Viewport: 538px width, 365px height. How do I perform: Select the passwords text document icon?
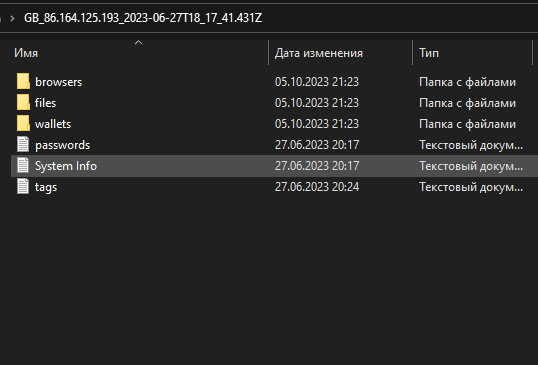[x=23, y=144]
